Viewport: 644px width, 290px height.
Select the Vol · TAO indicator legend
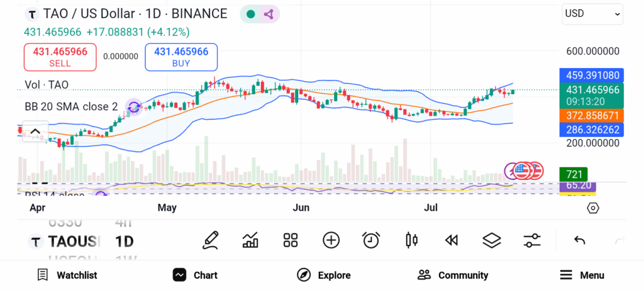coord(47,85)
